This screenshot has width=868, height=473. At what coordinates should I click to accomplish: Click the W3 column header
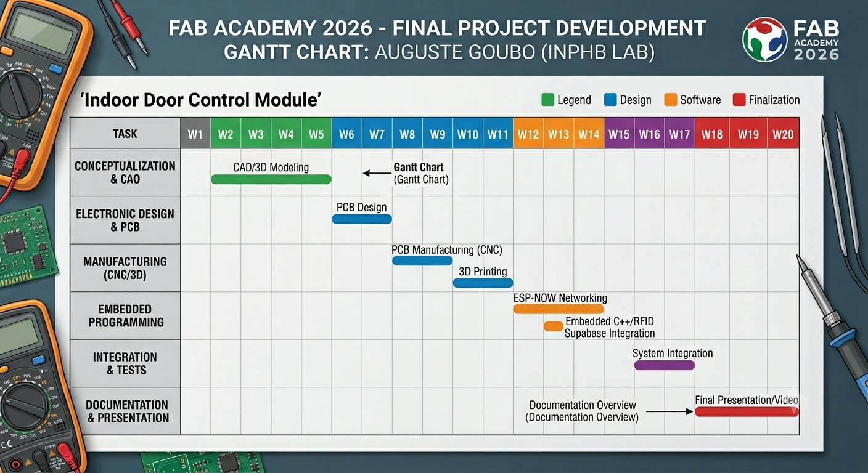(256, 134)
